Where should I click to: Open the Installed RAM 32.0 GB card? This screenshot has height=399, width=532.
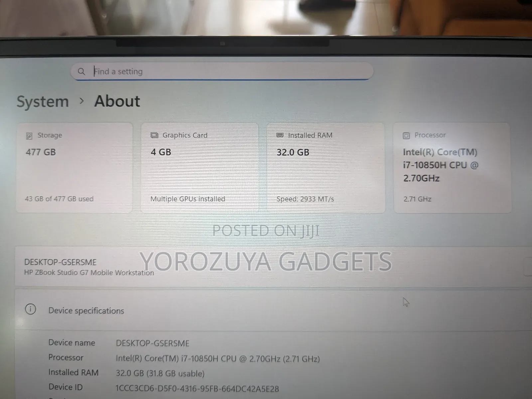(x=326, y=168)
